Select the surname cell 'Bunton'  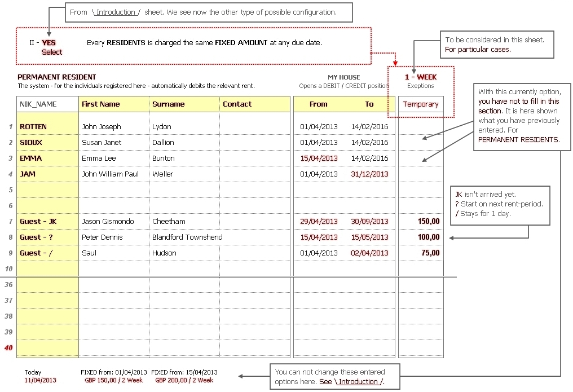point(184,158)
